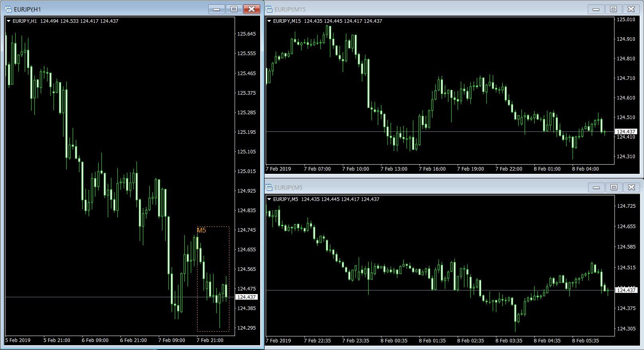Screen dimensions: 644x350
Task: Click the 7 Feb 13:00 label on M15 time axis
Action: coord(394,169)
